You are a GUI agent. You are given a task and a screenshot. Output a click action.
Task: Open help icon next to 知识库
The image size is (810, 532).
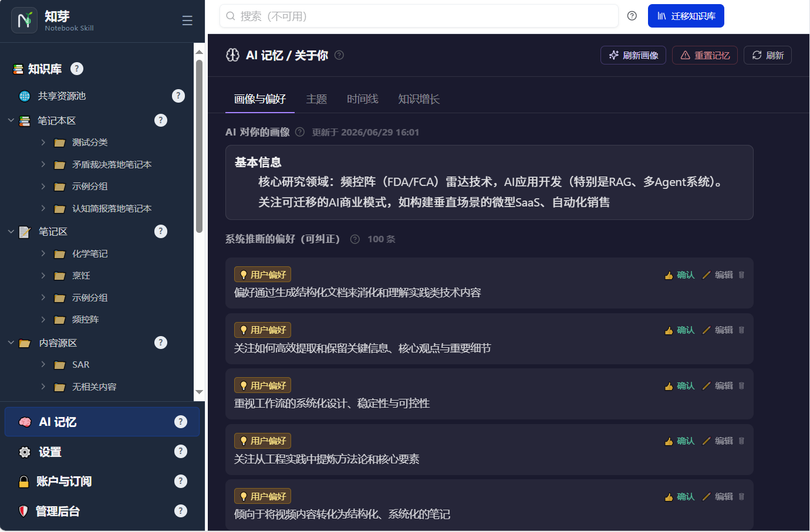pyautogui.click(x=77, y=69)
